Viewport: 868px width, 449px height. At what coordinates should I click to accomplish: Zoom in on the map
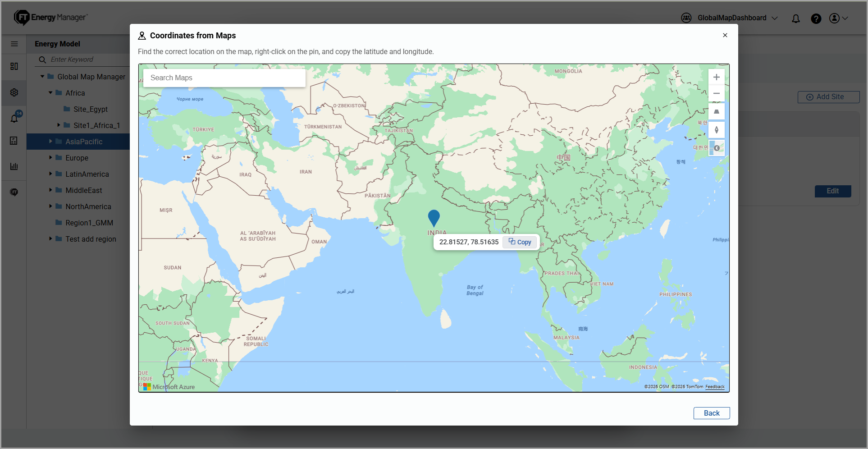click(717, 77)
